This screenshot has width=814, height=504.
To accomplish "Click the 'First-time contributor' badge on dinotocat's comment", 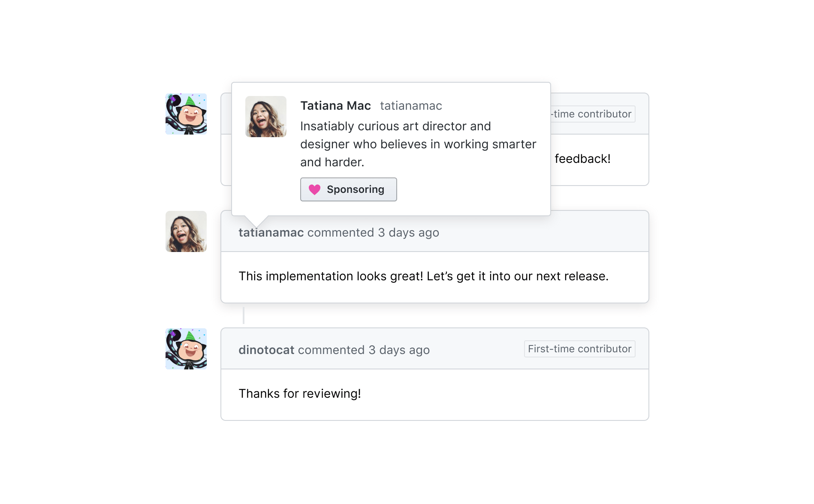I will pyautogui.click(x=579, y=349).
